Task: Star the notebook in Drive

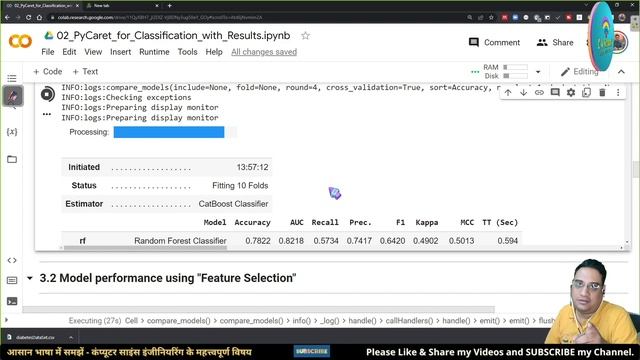Action: [305, 36]
